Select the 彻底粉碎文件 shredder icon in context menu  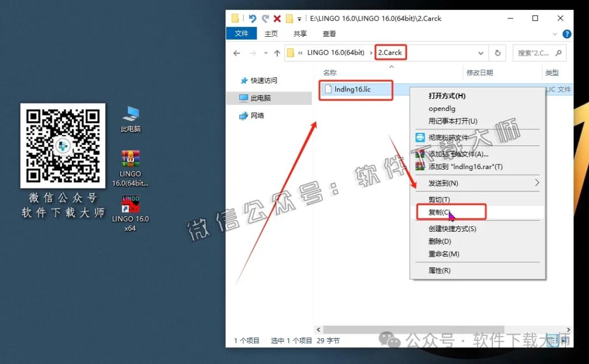click(x=422, y=137)
